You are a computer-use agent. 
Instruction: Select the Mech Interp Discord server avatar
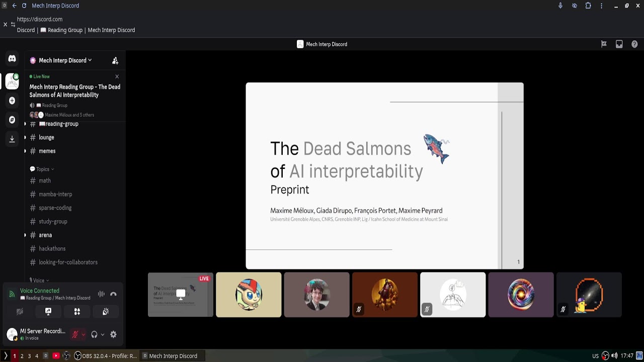[x=12, y=80]
